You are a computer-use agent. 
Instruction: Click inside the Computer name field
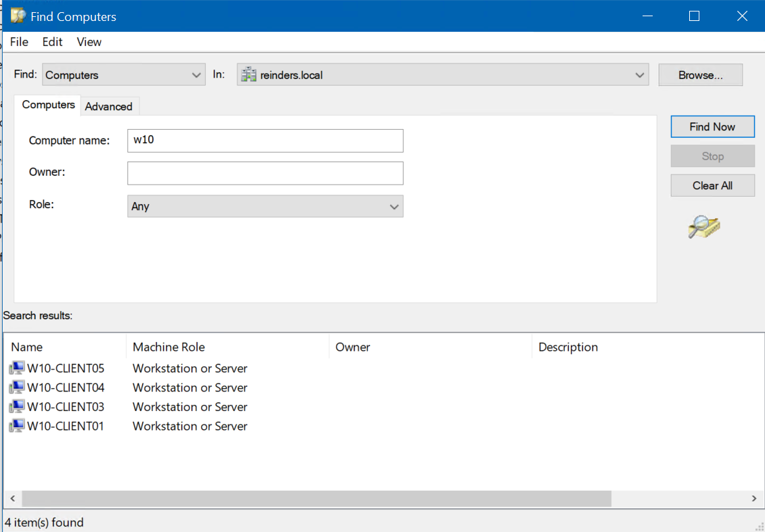click(264, 141)
